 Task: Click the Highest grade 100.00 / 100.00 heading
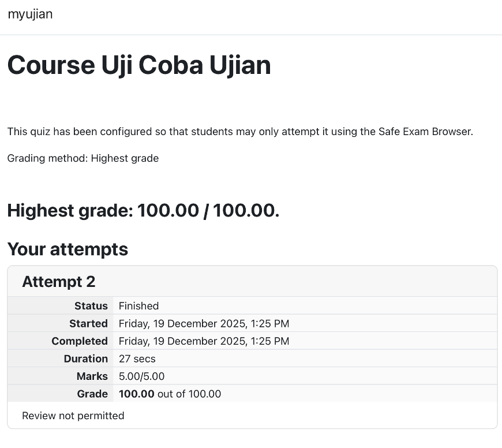(x=143, y=210)
